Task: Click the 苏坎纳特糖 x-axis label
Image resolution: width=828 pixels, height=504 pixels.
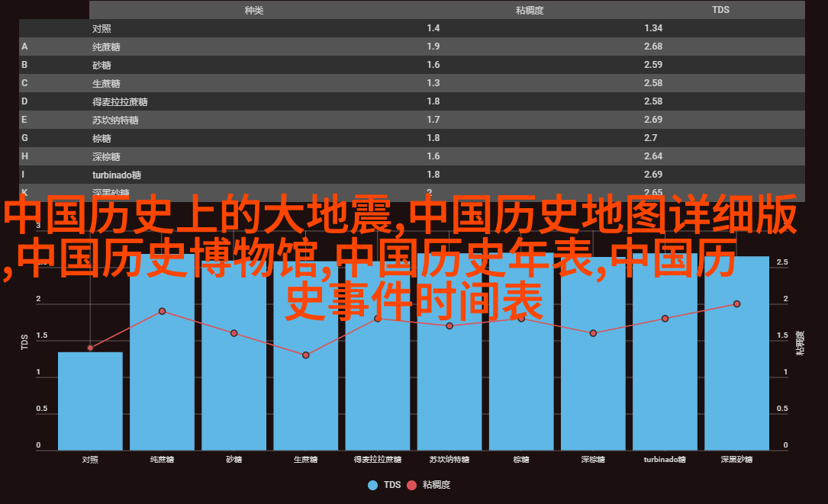Action: click(x=449, y=460)
